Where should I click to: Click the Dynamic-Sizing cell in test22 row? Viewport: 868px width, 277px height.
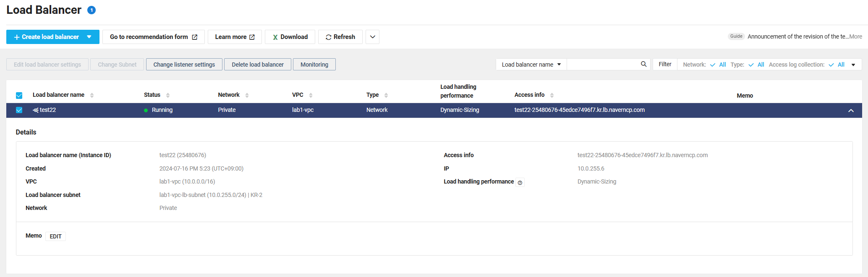(x=460, y=110)
